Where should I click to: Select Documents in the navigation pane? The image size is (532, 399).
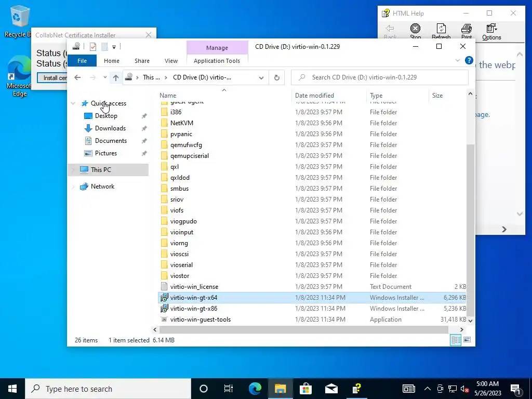point(111,141)
